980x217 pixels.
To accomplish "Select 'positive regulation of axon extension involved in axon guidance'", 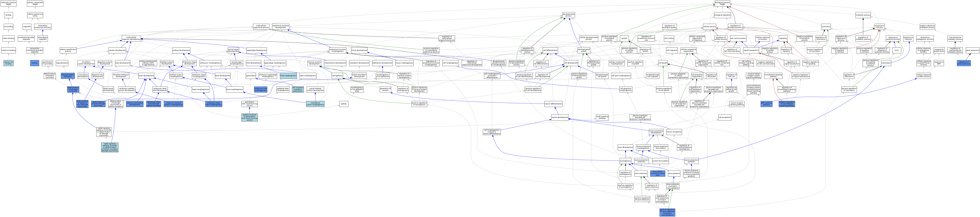I will 667,212.
